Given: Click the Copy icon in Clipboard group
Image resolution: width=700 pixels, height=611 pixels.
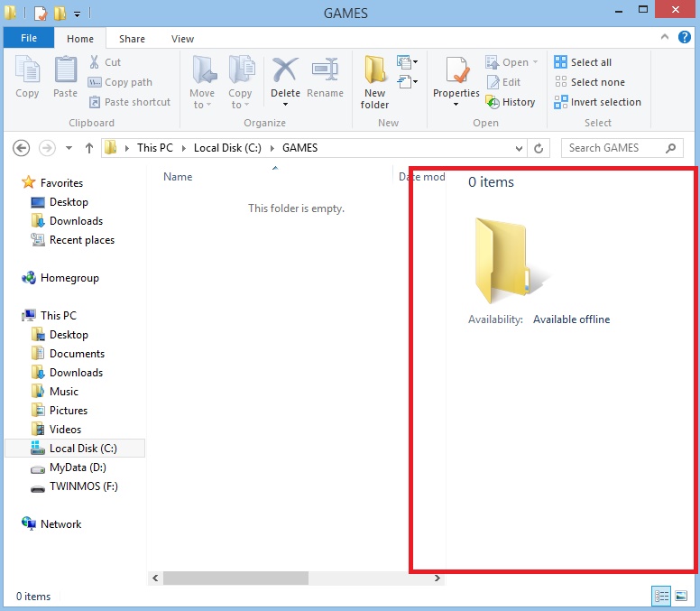Looking at the screenshot, I should pyautogui.click(x=27, y=70).
